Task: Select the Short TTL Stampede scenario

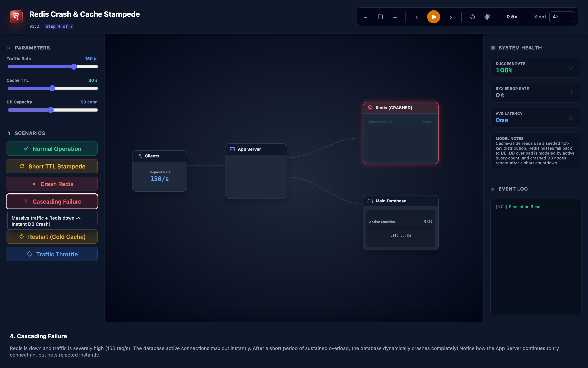Action: (52, 166)
